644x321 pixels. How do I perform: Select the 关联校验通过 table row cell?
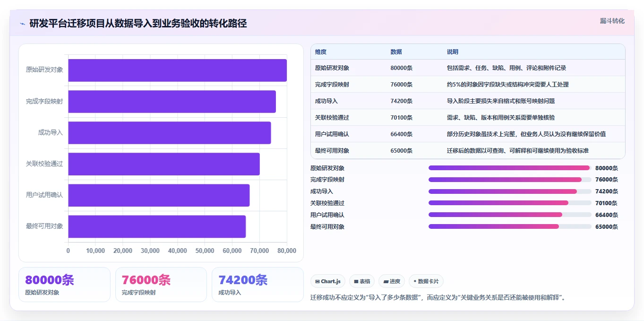332,117
